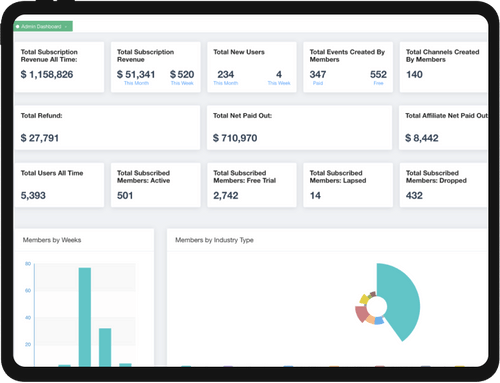The height and width of the screenshot is (383, 500).
Task: Select the yellow segment of industry chart
Action: tap(364, 299)
